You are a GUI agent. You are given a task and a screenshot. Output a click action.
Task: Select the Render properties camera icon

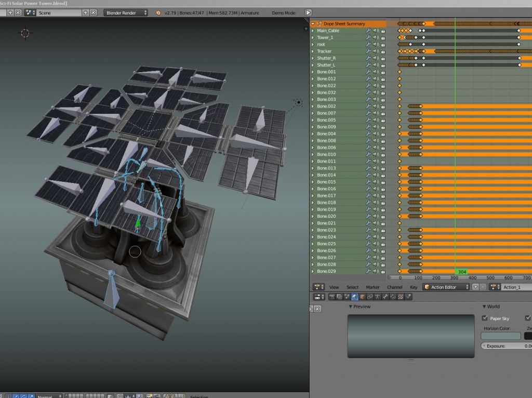(331, 297)
